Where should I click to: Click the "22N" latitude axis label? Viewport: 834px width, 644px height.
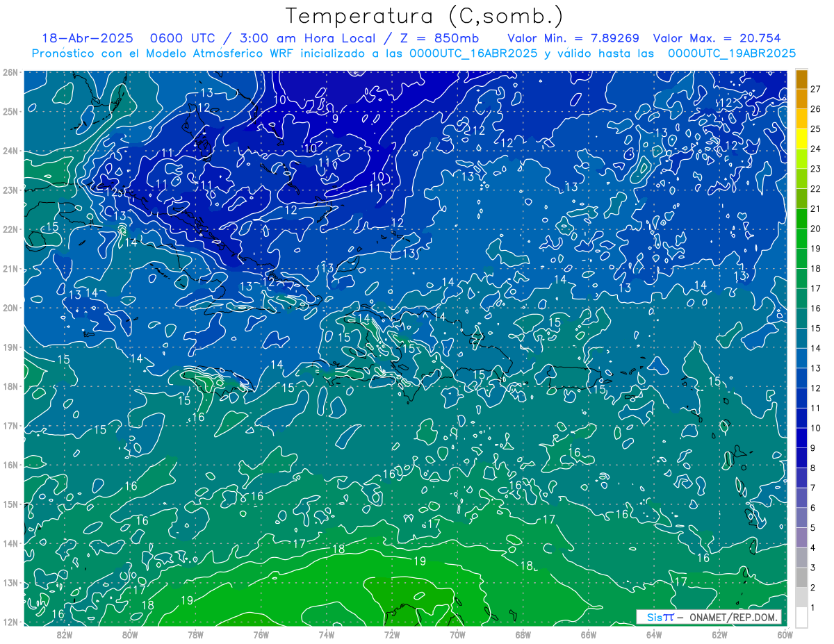coord(10,229)
